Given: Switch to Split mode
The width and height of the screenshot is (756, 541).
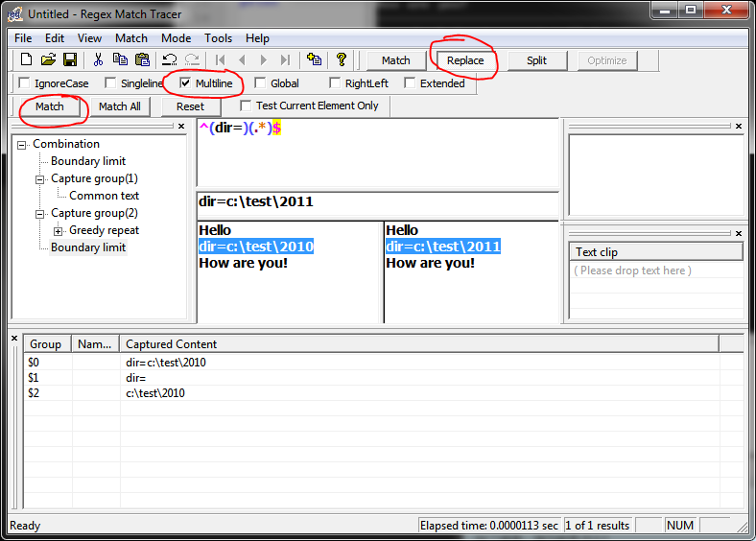Looking at the screenshot, I should point(536,60).
